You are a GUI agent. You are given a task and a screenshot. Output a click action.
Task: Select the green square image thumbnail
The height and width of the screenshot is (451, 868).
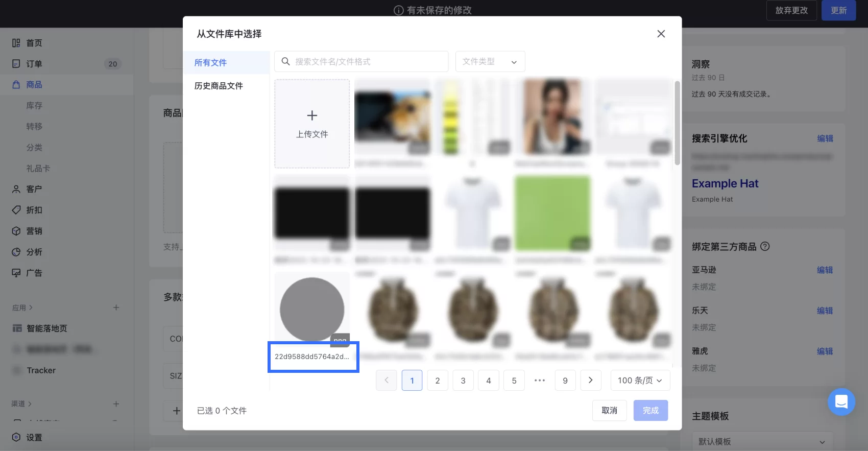552,213
